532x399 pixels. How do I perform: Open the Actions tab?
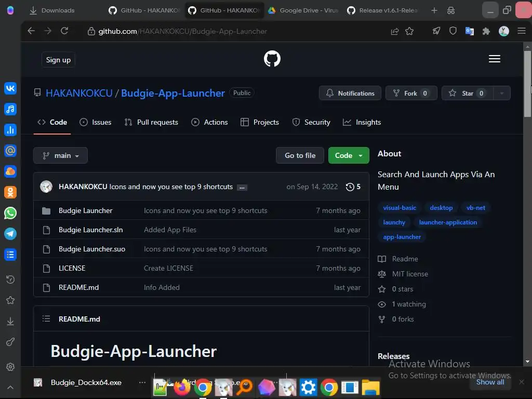[209, 122]
